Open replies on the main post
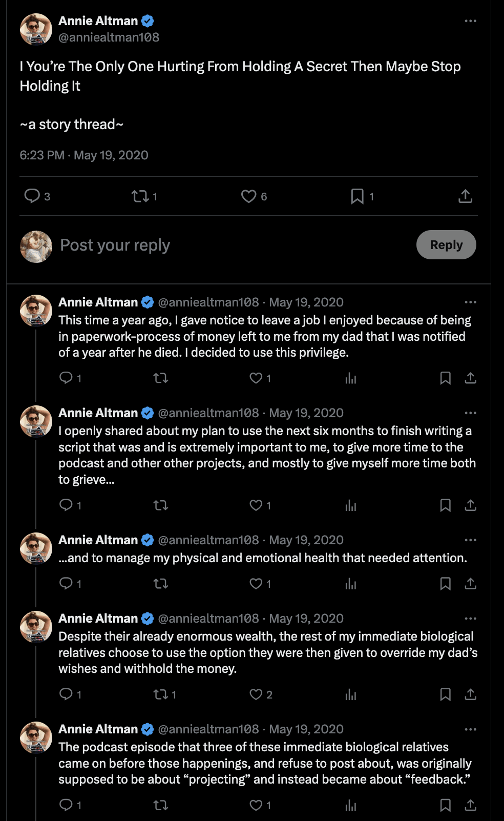504x821 pixels. [x=32, y=196]
